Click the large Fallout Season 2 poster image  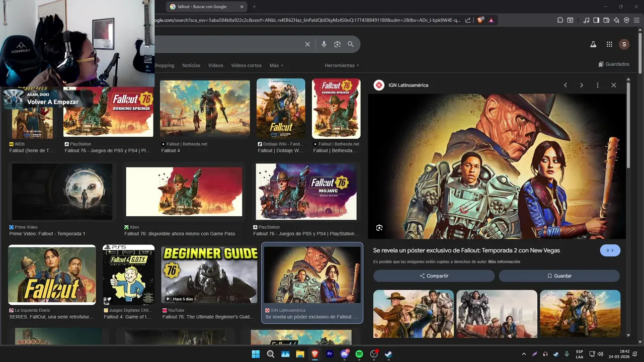point(497,166)
